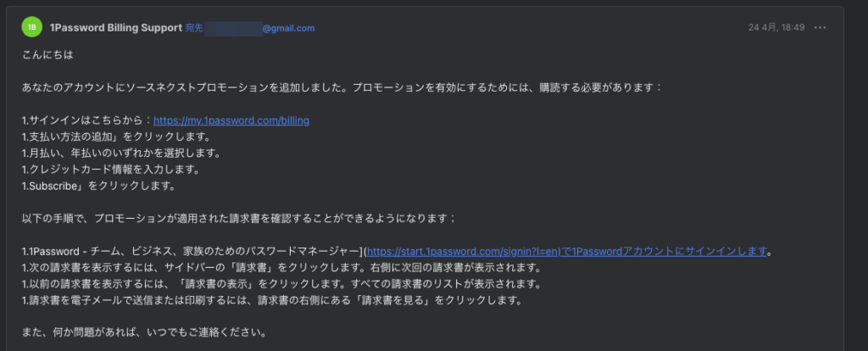
Task: Click the クレジットカード情報を入力します step
Action: click(x=111, y=170)
